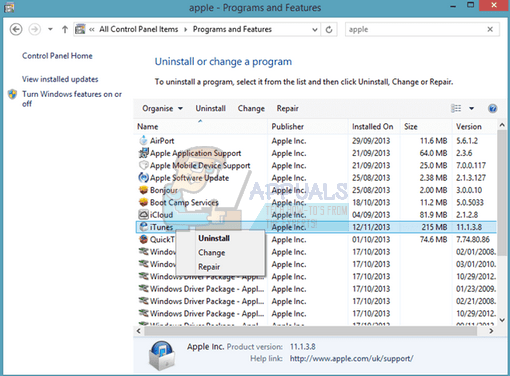Click the Back navigation arrow
510x376 pixels.
tap(16, 29)
